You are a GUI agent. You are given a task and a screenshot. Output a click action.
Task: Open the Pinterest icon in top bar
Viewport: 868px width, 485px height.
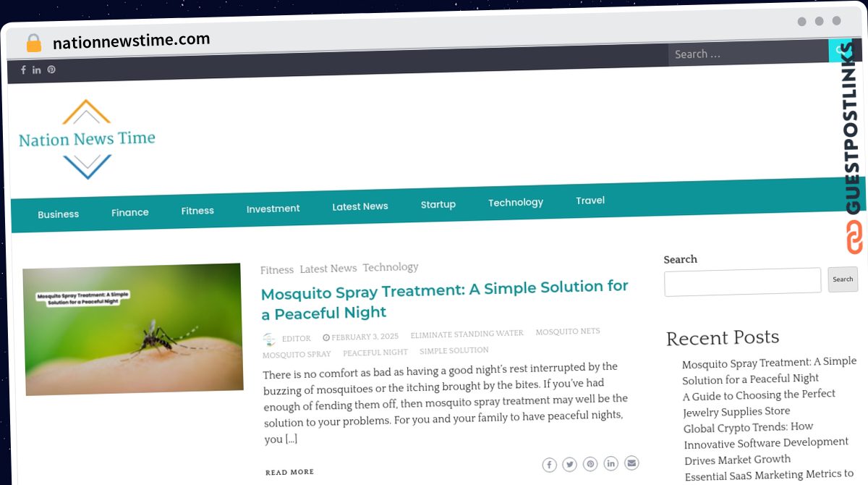point(51,69)
